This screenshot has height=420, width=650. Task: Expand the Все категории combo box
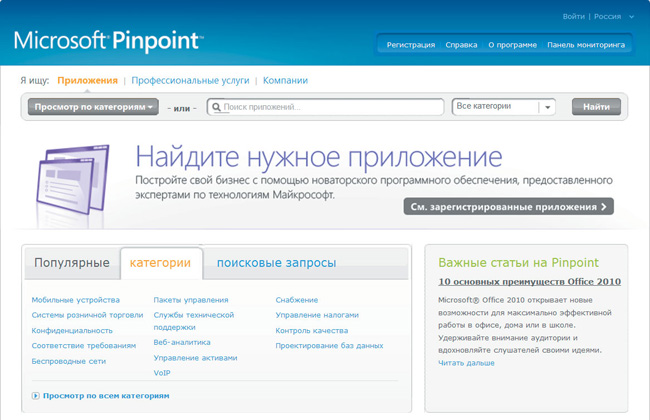(546, 107)
